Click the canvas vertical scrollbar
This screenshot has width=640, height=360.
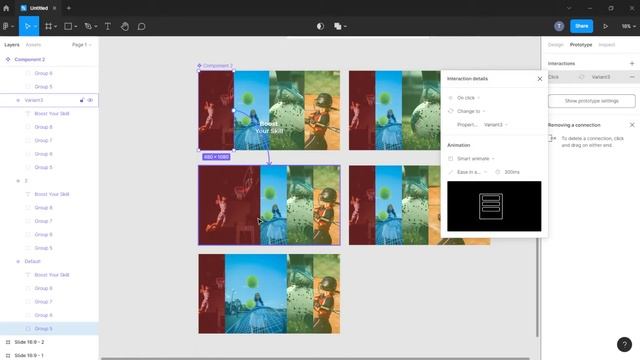point(537,288)
